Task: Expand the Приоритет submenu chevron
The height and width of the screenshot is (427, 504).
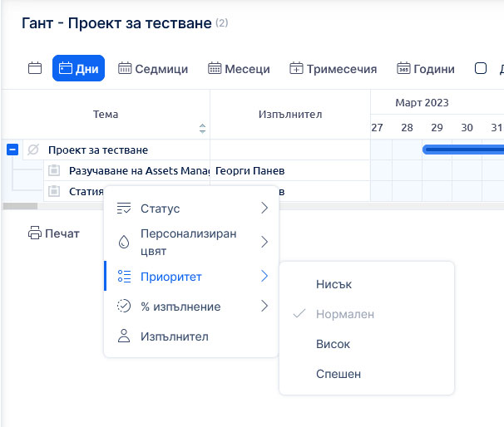Action: tap(264, 276)
